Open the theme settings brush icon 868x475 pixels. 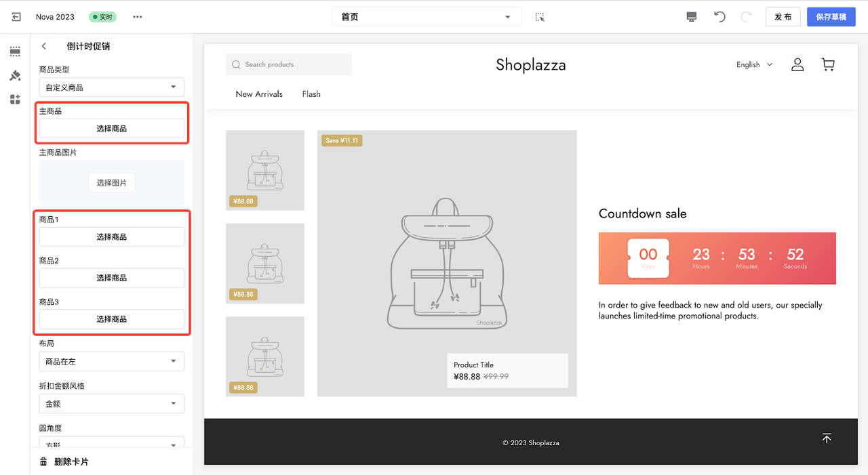coord(15,75)
